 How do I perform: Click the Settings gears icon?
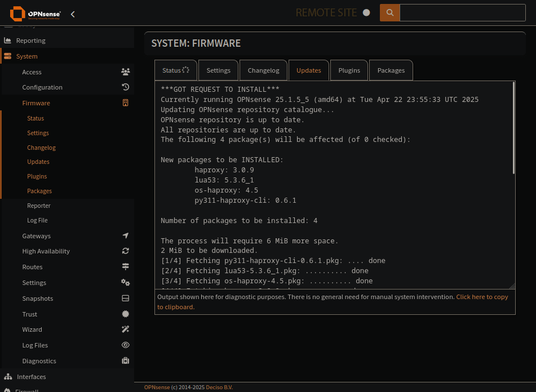126,282
